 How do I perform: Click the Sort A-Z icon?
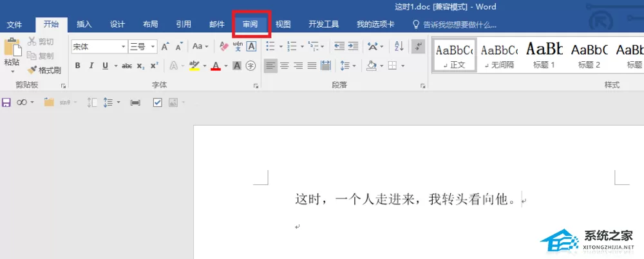[x=399, y=46]
